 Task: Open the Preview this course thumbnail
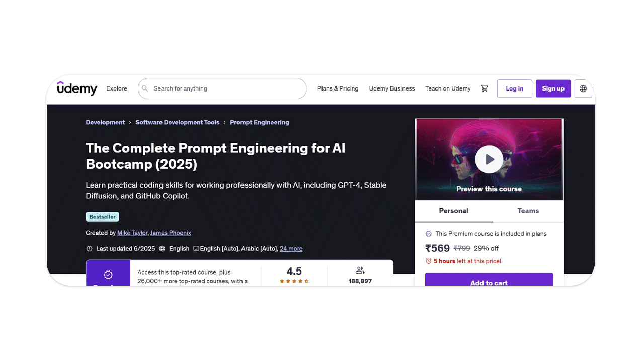click(x=489, y=159)
